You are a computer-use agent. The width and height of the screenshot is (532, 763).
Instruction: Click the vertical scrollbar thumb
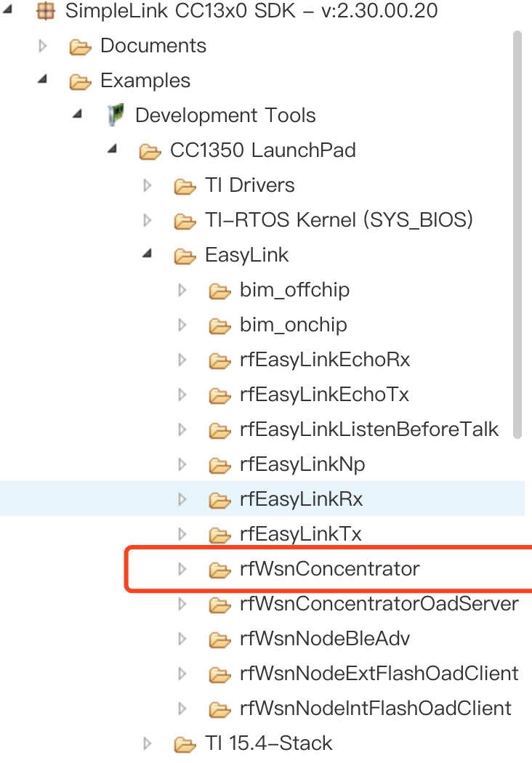click(517, 233)
